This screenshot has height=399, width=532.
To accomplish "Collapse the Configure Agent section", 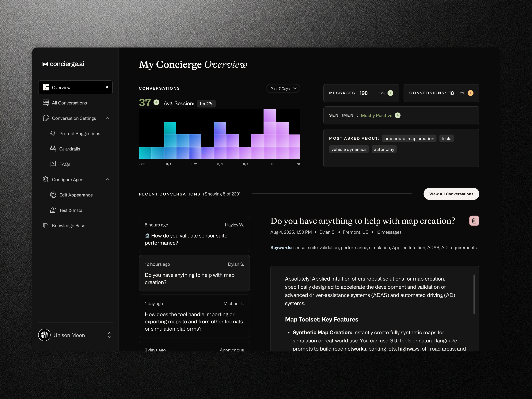I will (x=108, y=179).
